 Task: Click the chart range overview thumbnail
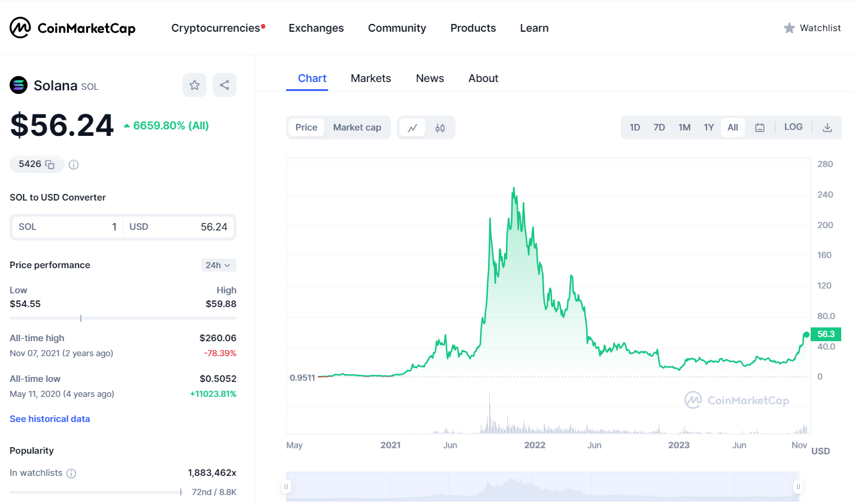click(x=542, y=487)
